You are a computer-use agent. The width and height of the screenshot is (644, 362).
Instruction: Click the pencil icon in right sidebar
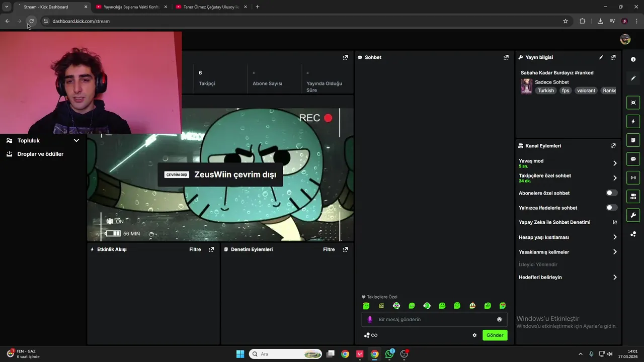coord(633,78)
